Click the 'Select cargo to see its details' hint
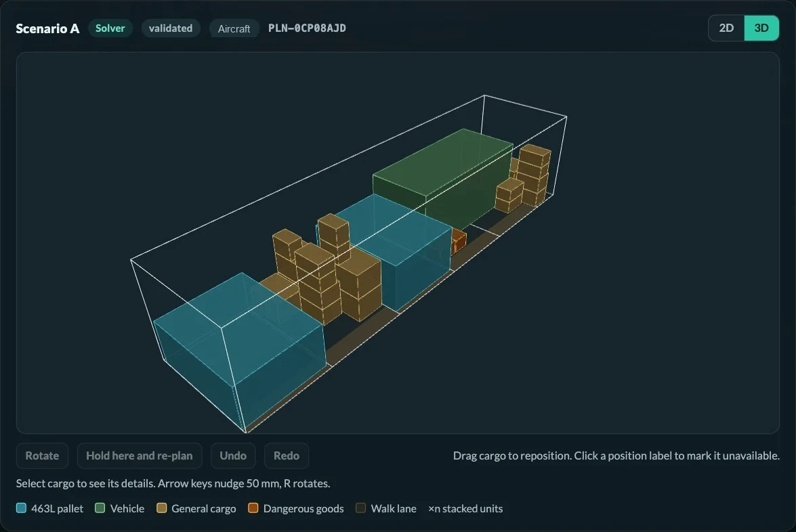This screenshot has height=532, width=796. [173, 483]
